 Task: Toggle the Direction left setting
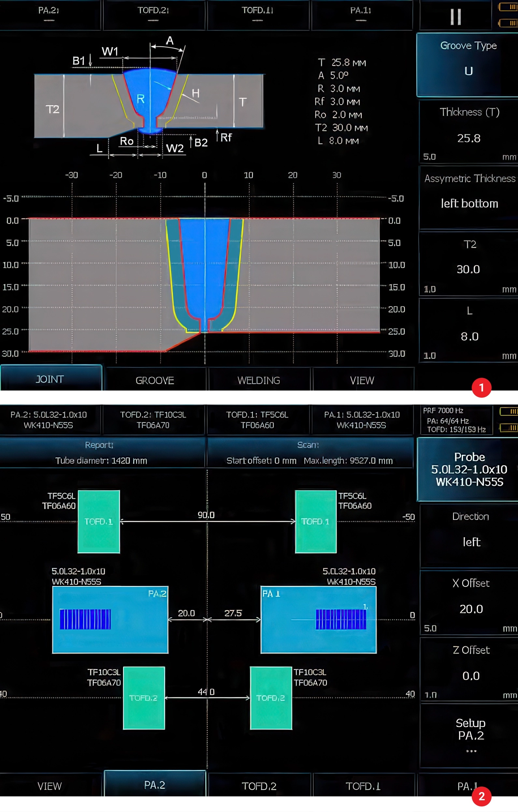pos(470,535)
